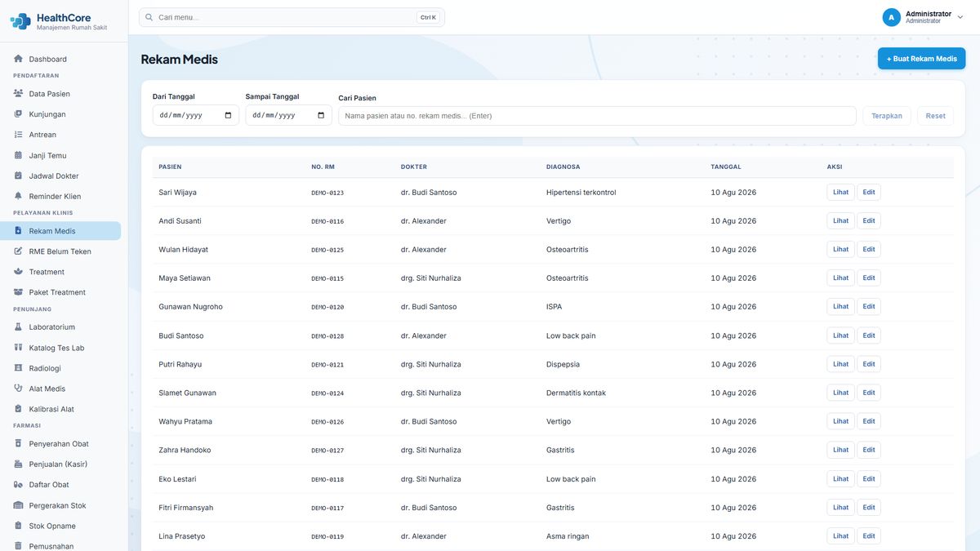Click the Jadwal Dokter icon
Viewport: 980px width, 551px height.
tap(18, 176)
